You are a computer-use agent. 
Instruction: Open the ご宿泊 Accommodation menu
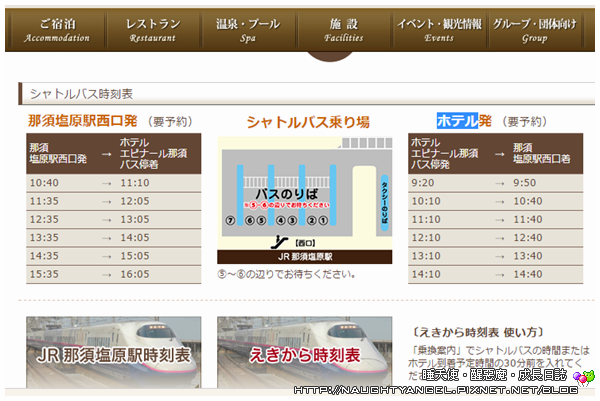[57, 30]
